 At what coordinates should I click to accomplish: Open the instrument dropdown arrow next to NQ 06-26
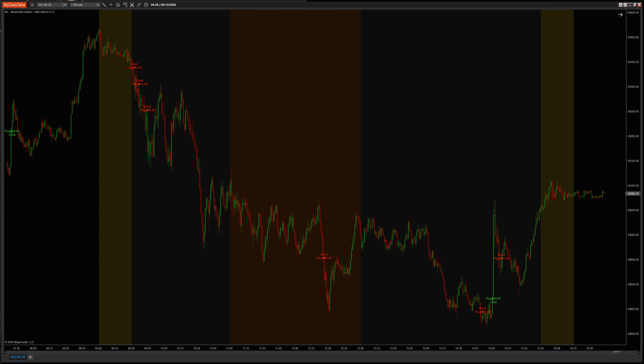[x=65, y=5]
